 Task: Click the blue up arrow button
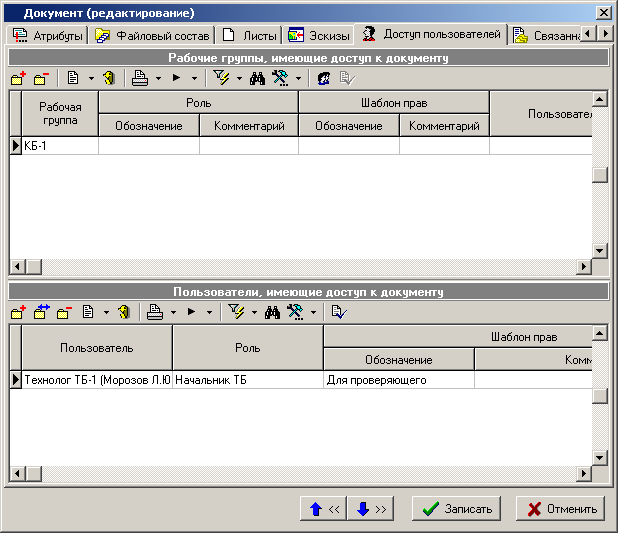point(324,508)
